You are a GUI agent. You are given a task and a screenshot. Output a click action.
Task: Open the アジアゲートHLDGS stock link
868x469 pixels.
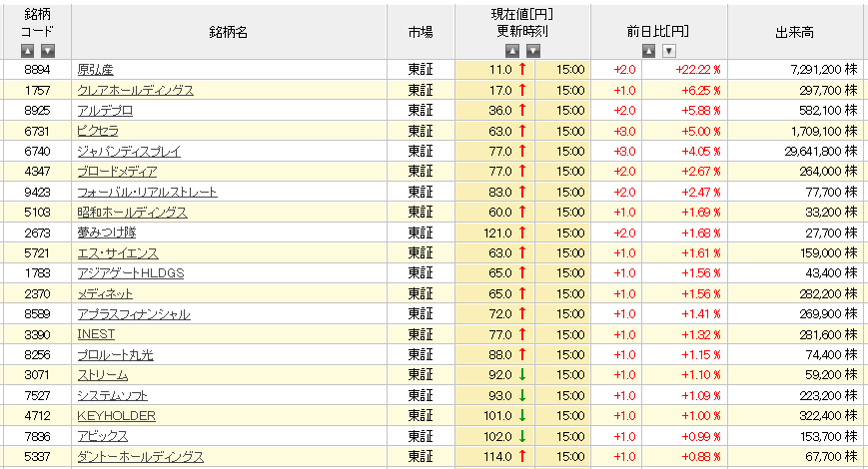[131, 273]
